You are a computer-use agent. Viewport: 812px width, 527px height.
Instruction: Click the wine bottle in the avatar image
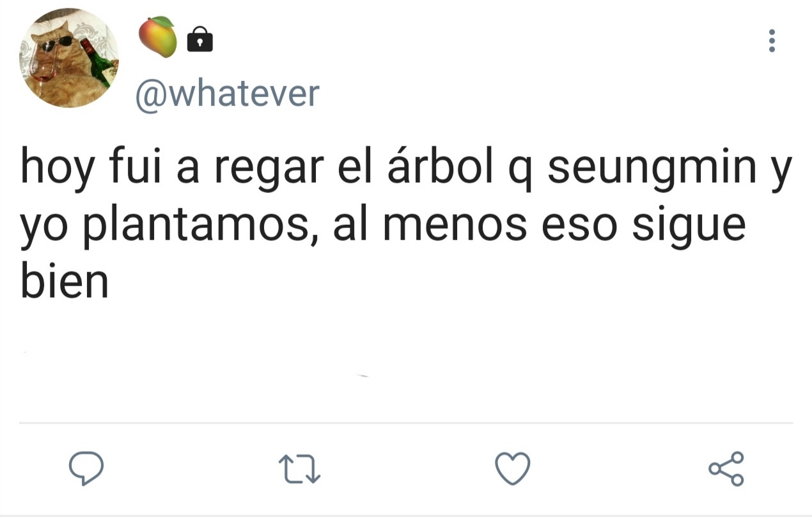[x=97, y=61]
